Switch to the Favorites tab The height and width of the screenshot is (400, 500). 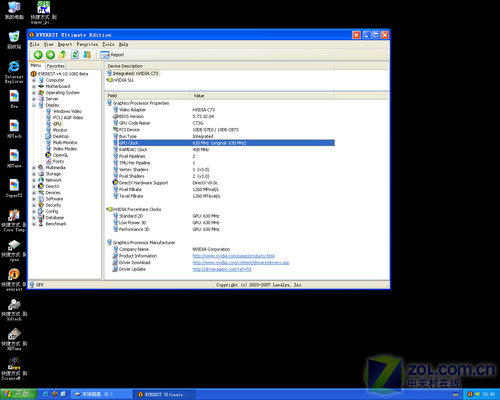pos(56,66)
